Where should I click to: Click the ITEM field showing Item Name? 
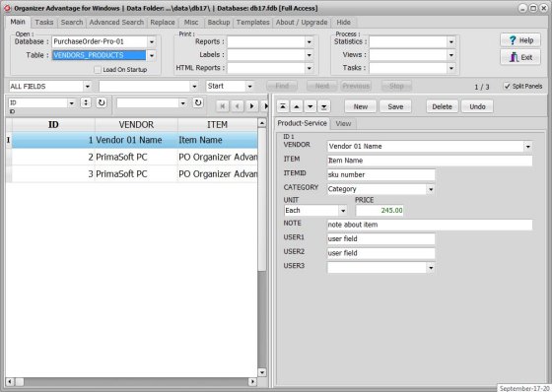(x=430, y=161)
